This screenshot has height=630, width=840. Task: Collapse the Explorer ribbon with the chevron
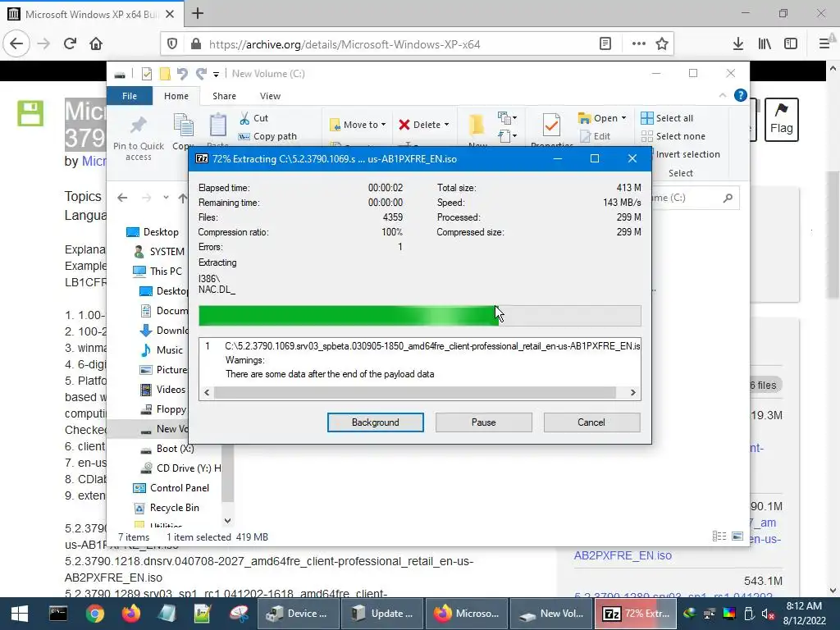click(722, 95)
